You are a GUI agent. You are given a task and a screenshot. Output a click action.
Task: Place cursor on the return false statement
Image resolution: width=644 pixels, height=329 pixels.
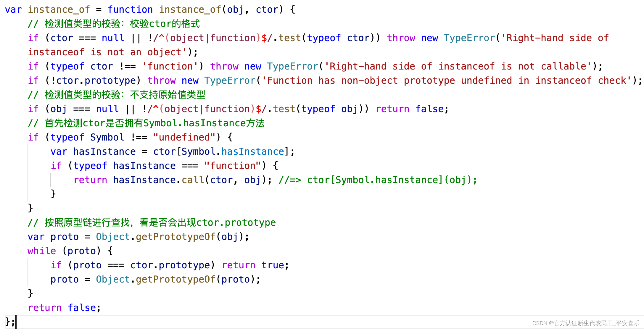[64, 307]
